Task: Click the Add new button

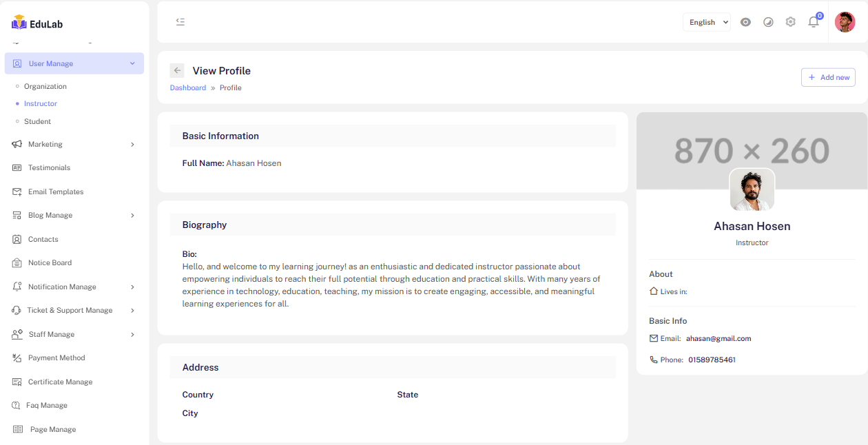Action: (x=828, y=77)
